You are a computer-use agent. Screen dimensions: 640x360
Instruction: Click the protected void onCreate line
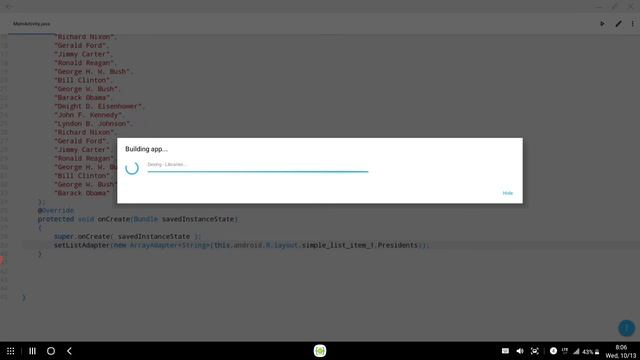(x=138, y=219)
